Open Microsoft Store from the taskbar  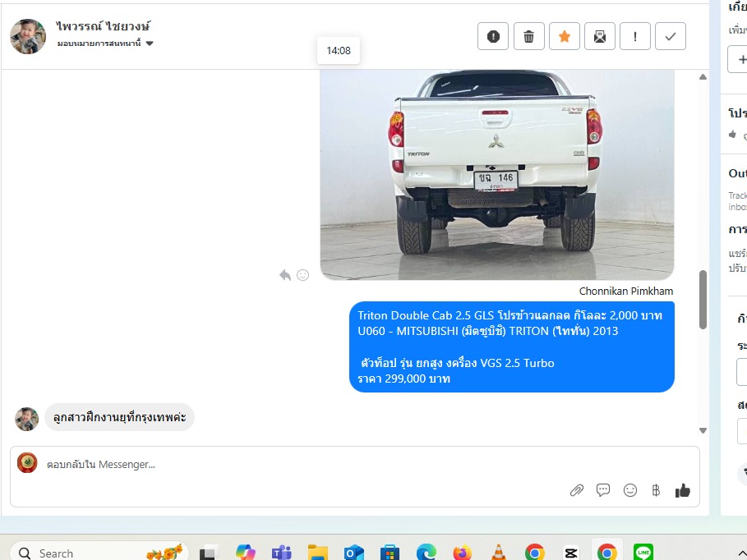390,553
